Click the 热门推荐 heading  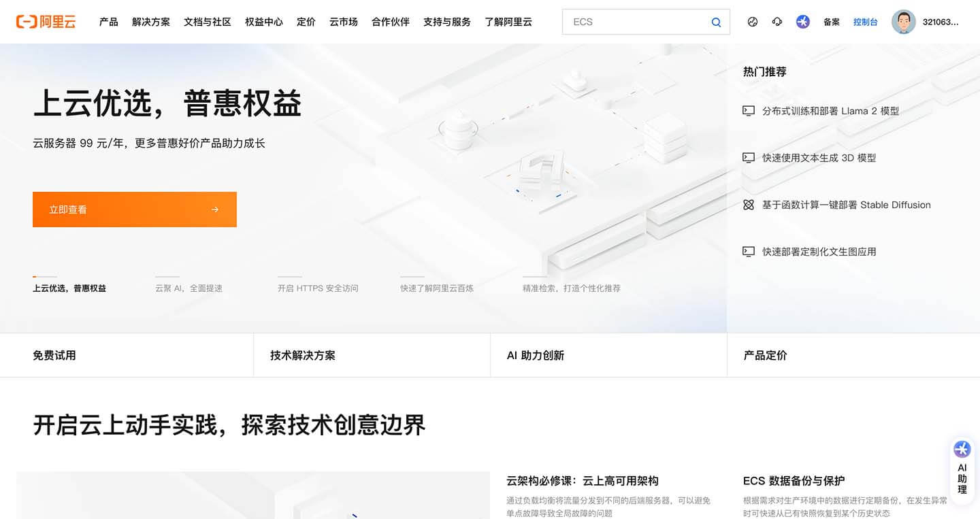[765, 71]
